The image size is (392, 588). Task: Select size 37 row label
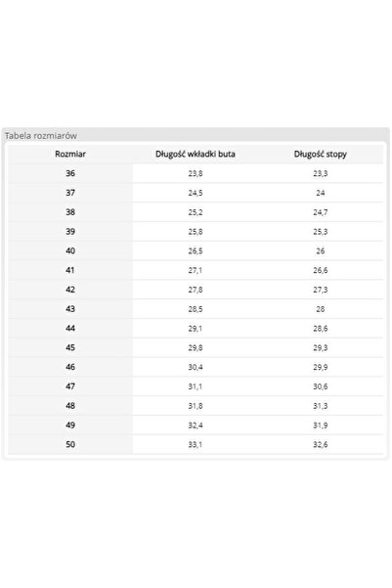tap(70, 193)
